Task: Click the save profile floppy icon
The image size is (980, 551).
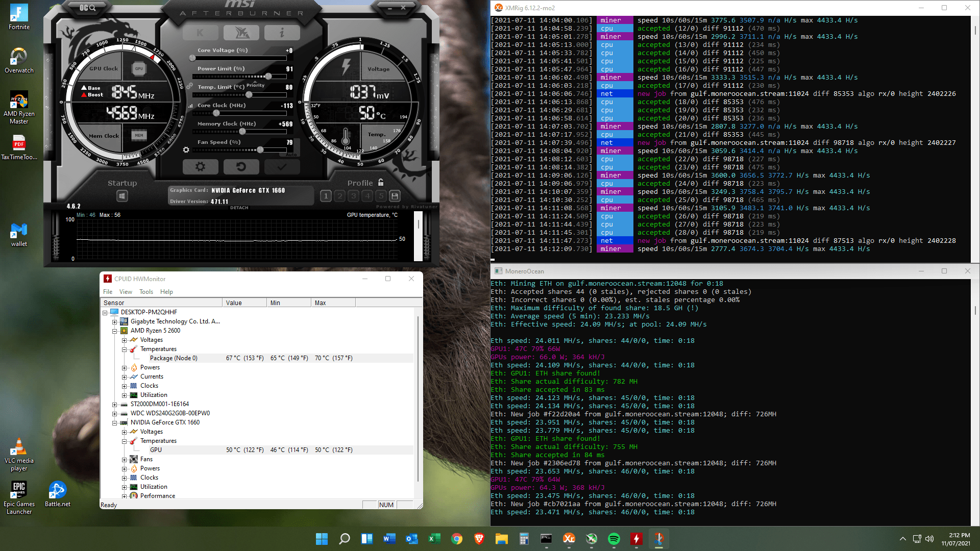Action: (x=395, y=196)
